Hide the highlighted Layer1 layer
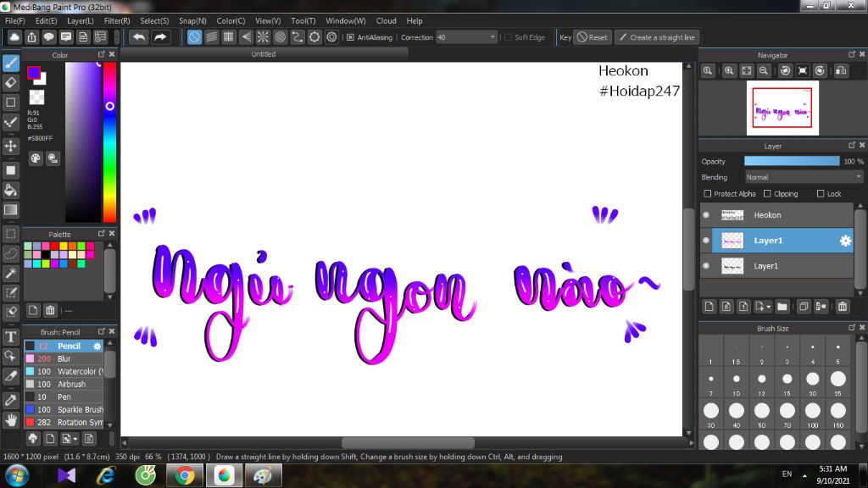This screenshot has height=488, width=868. 706,240
